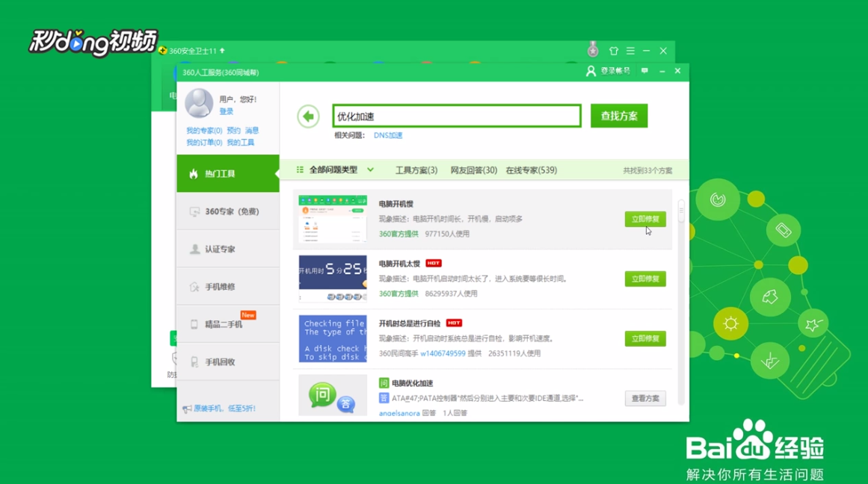The image size is (868, 484).
Task: Click the 电脑优化加速 title text
Action: click(413, 383)
